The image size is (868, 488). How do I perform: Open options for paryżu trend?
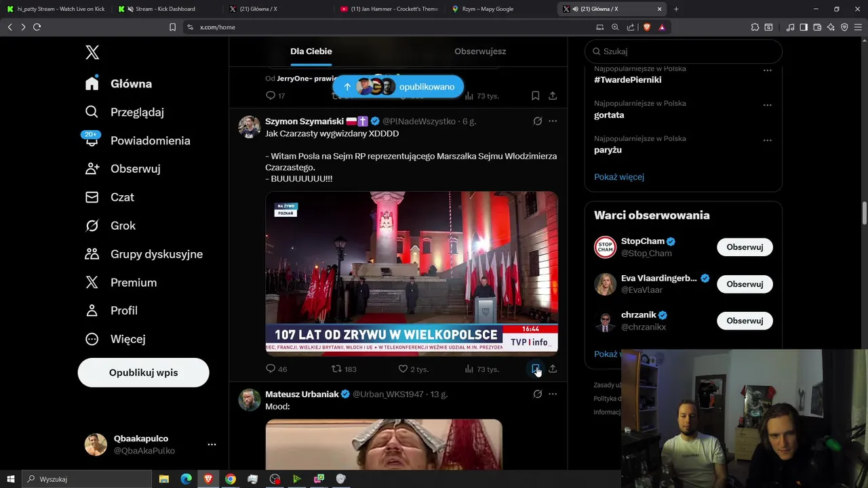click(x=768, y=140)
